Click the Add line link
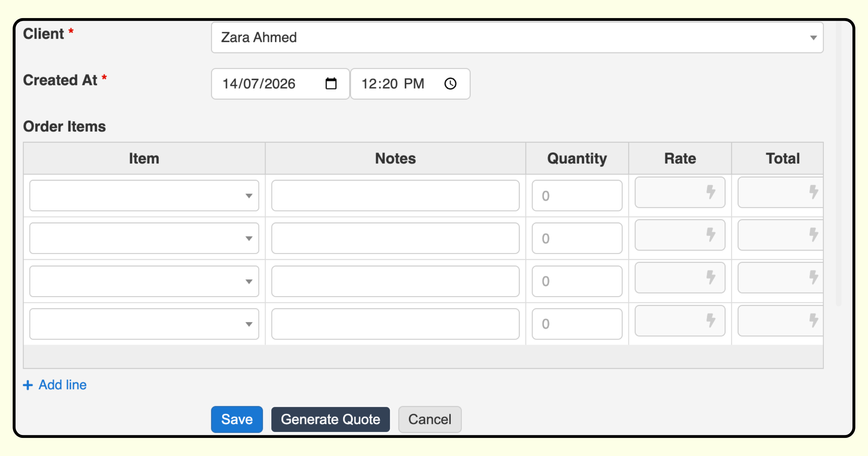868x456 pixels. [x=63, y=385]
